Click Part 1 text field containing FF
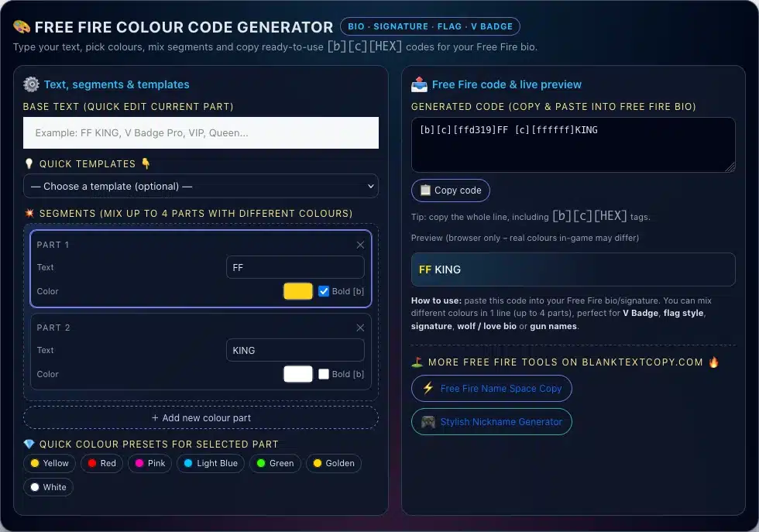 (x=295, y=267)
